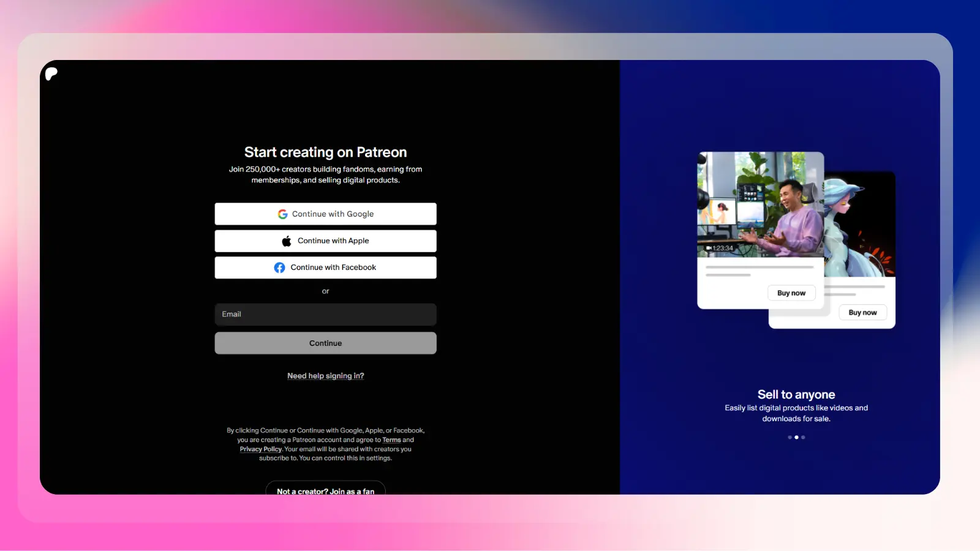
Task: Open the animated character product thumbnail
Action: (x=860, y=224)
